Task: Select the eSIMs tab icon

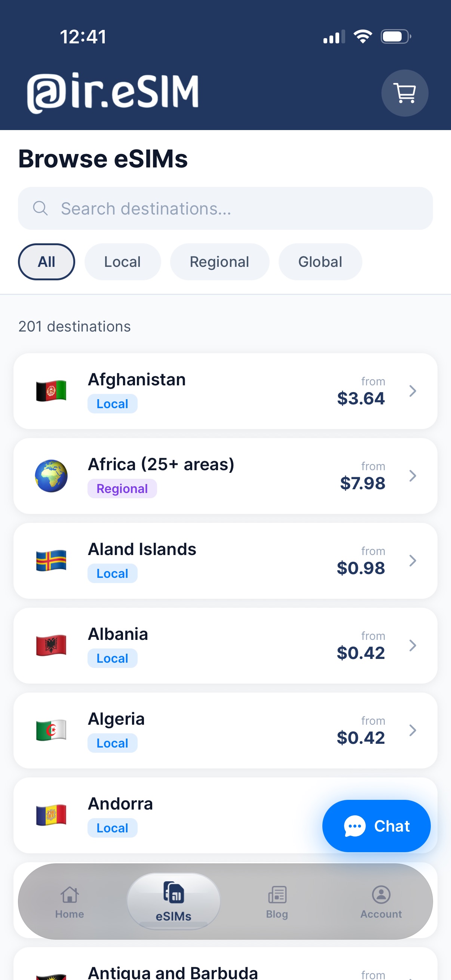Action: click(174, 892)
